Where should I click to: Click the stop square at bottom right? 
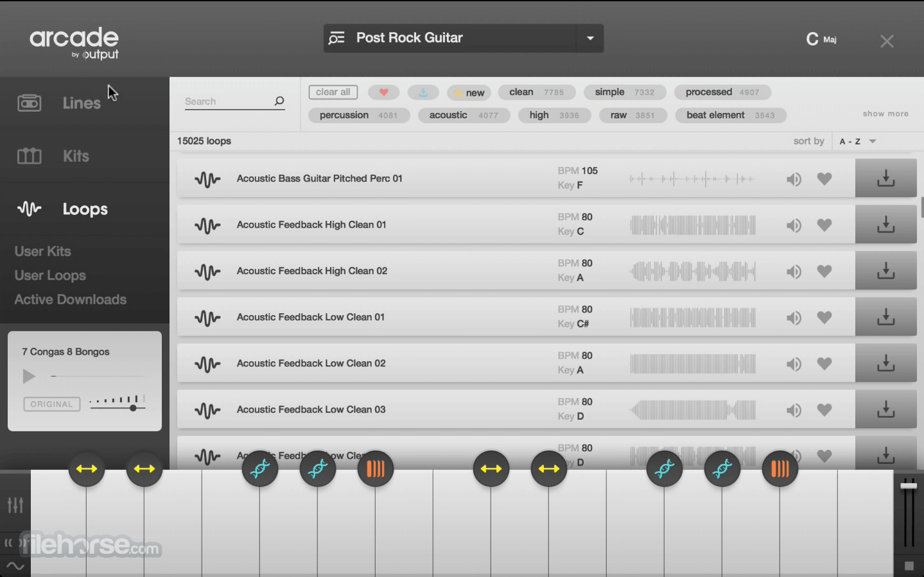pos(909,565)
